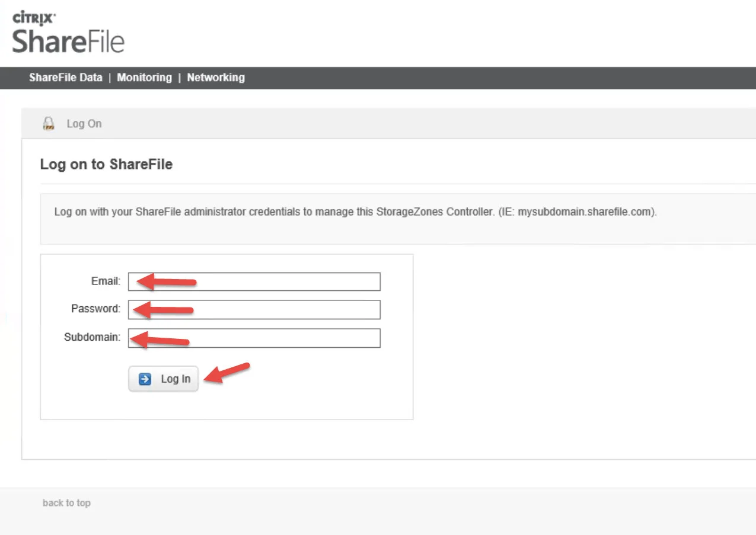The height and width of the screenshot is (535, 756).
Task: Click the Log In button
Action: (x=164, y=379)
